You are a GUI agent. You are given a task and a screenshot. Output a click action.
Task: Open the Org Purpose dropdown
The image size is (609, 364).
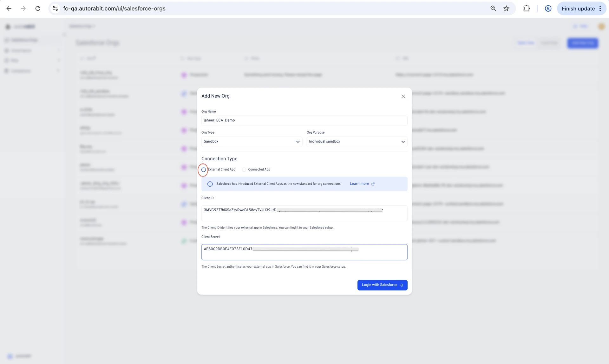coord(357,142)
